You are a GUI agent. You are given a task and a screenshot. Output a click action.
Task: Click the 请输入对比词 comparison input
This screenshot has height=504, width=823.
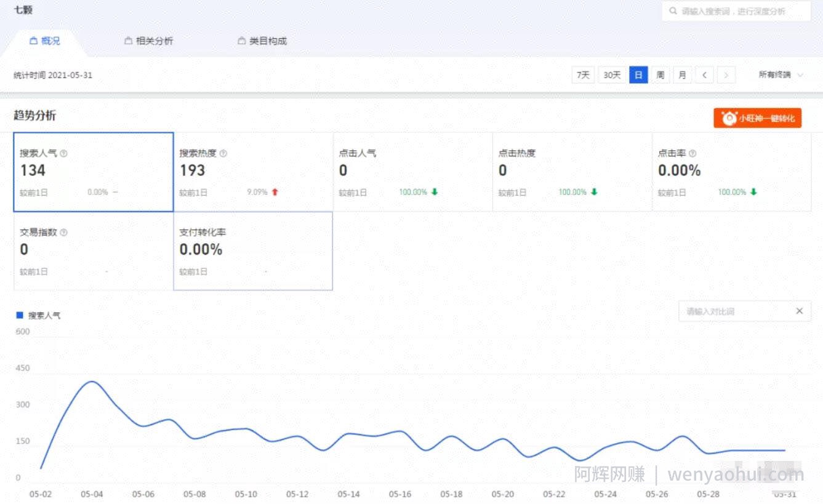click(745, 311)
